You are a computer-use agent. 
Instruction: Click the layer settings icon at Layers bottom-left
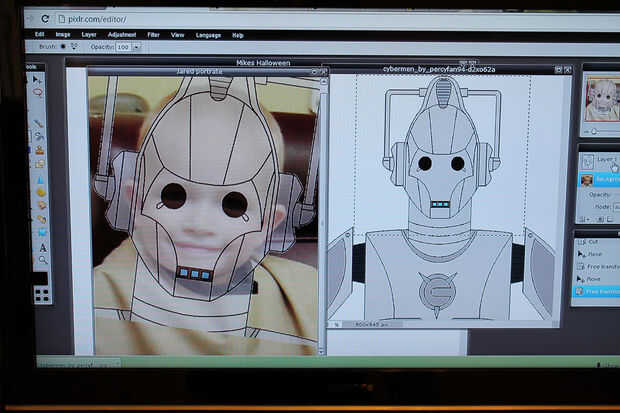tap(583, 219)
